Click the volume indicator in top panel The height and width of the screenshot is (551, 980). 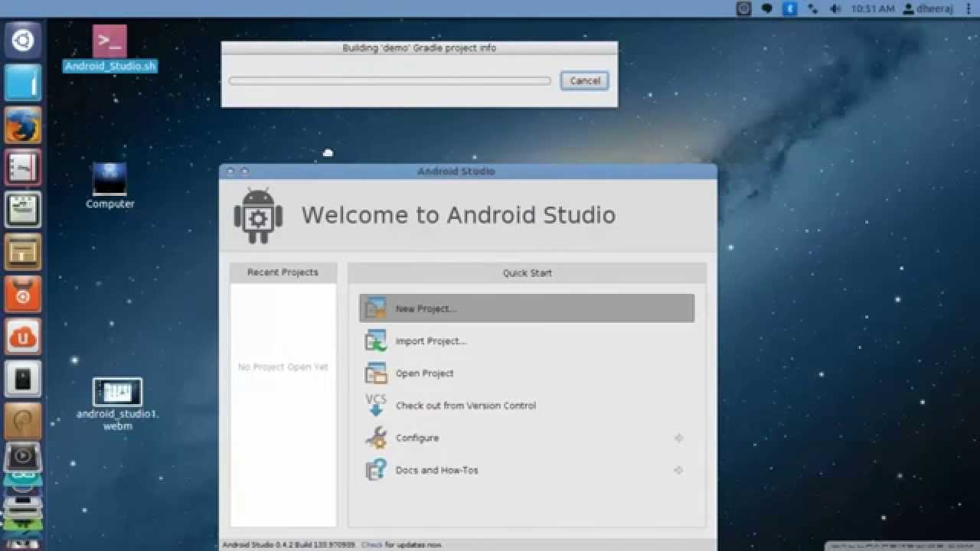pyautogui.click(x=835, y=8)
